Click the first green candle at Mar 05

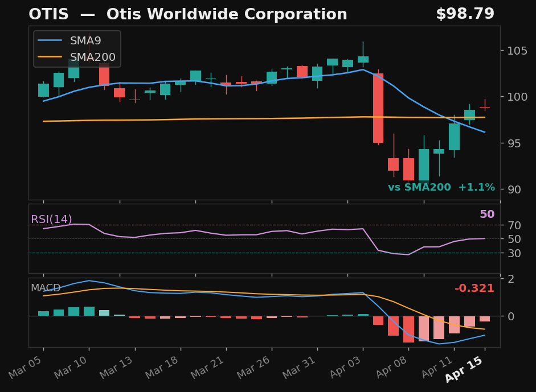[43, 90]
